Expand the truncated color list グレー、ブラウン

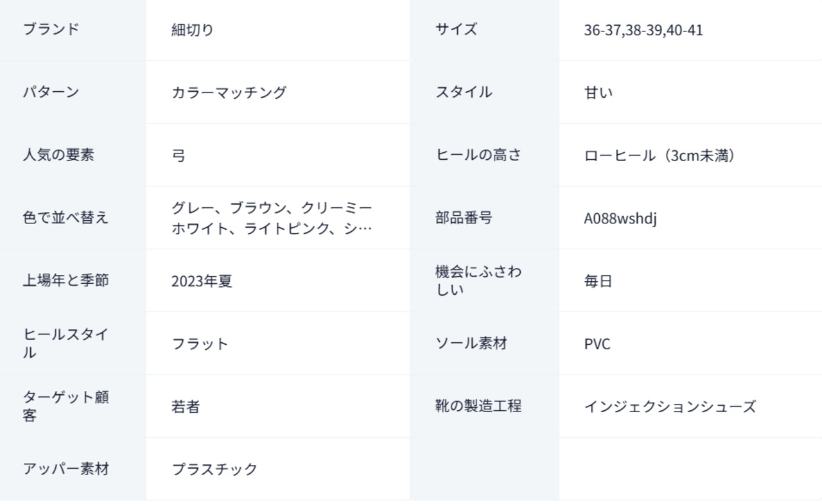click(272, 218)
